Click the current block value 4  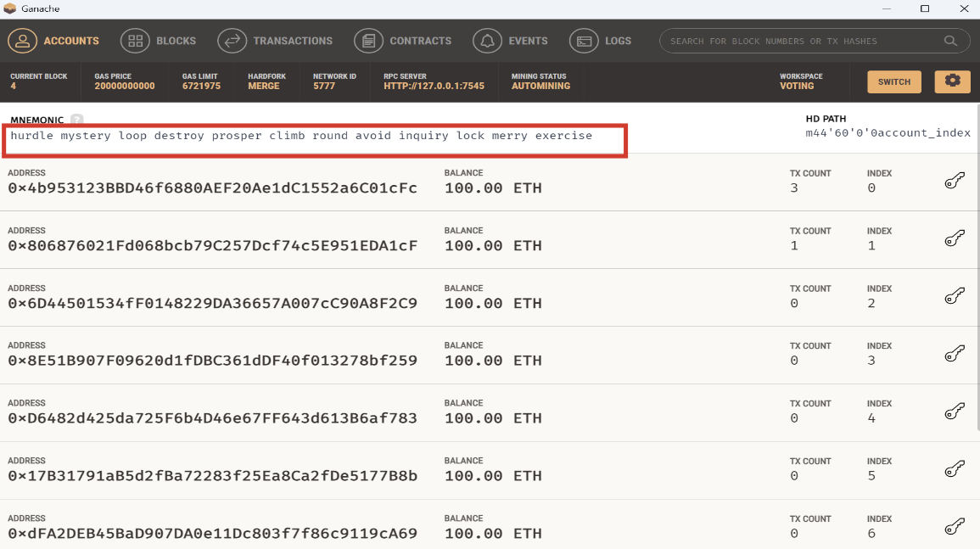[x=13, y=87]
